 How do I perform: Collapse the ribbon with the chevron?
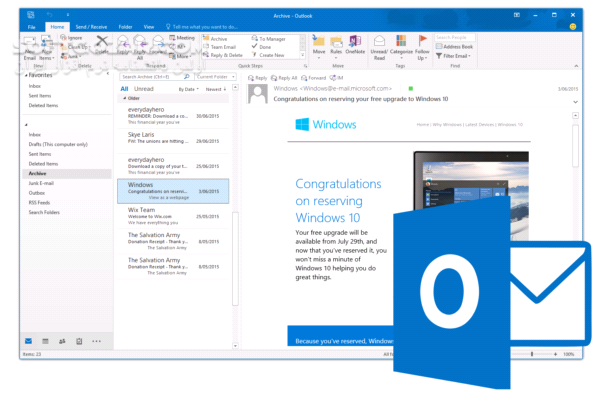coord(576,66)
